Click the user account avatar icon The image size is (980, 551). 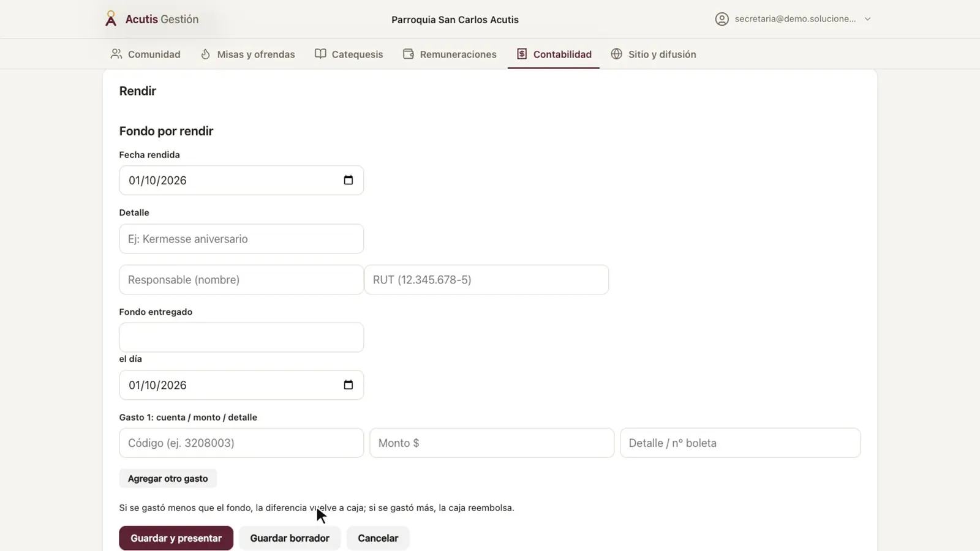tap(722, 19)
